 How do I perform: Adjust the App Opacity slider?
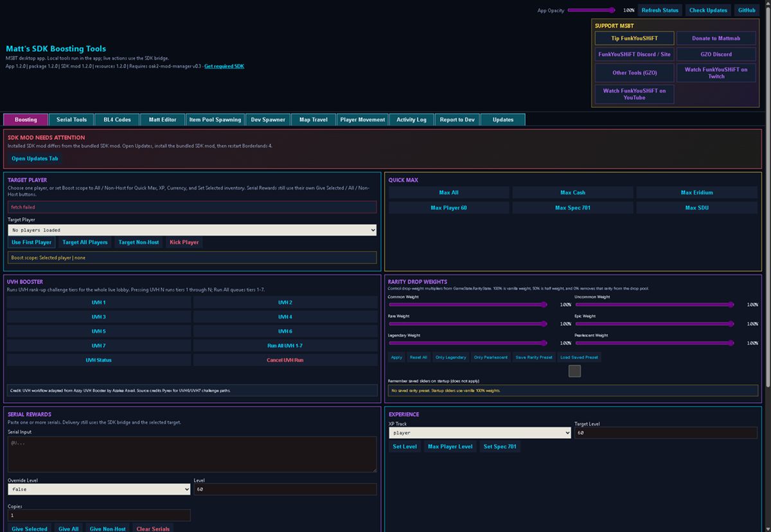click(591, 10)
